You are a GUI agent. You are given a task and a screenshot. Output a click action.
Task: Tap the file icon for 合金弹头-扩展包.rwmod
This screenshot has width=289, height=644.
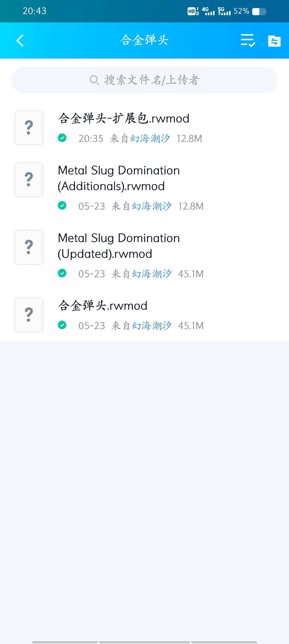point(29,128)
